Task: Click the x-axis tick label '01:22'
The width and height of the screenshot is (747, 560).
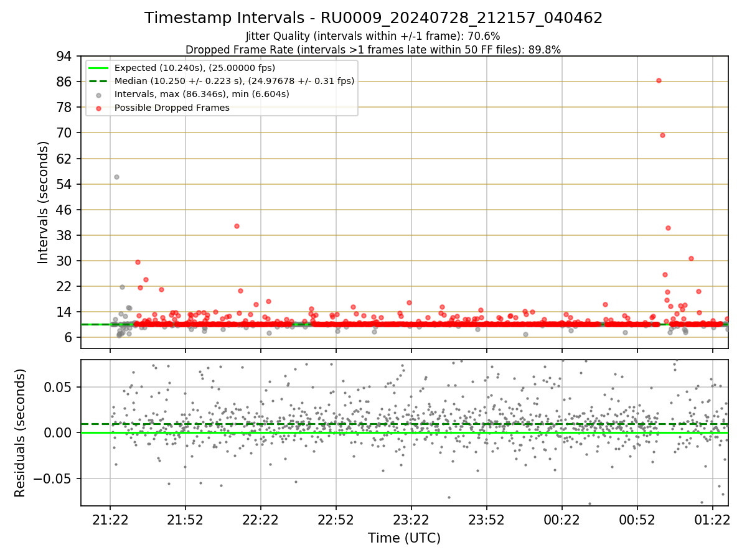Action: (x=713, y=520)
